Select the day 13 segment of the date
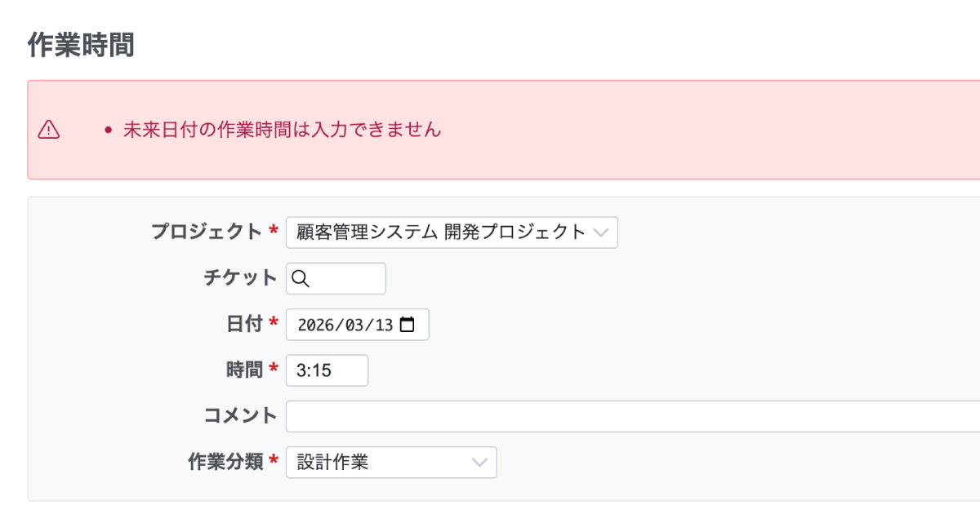 coord(384,325)
